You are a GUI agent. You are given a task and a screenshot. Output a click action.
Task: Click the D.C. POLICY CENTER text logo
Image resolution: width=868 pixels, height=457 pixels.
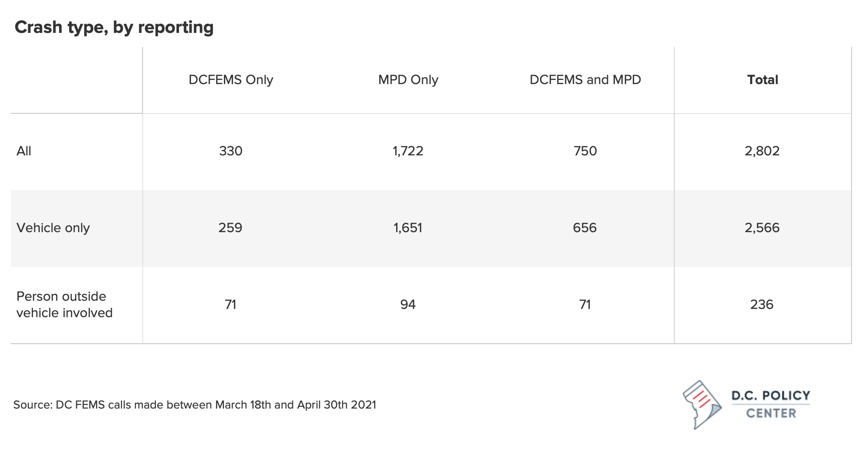tap(771, 404)
